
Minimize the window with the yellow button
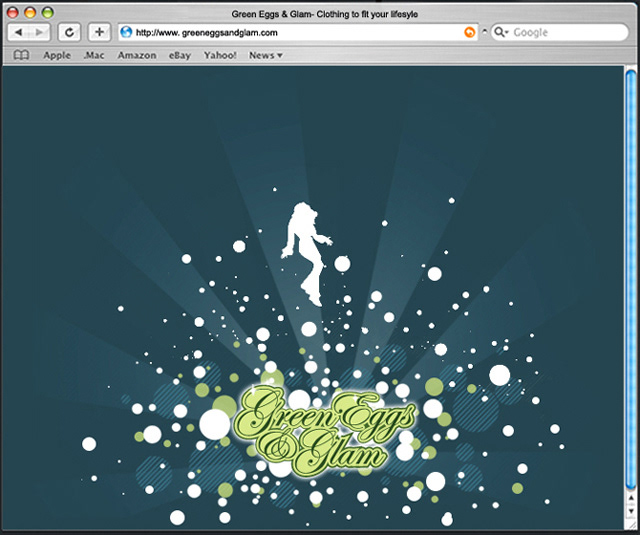pyautogui.click(x=30, y=13)
